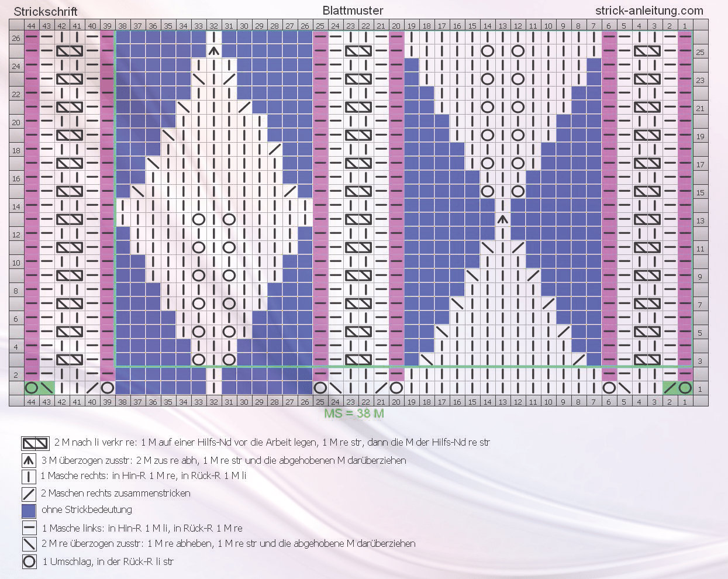Click the yarn-over circle at row 25, column 14
The height and width of the screenshot is (579, 728).
tap(488, 51)
